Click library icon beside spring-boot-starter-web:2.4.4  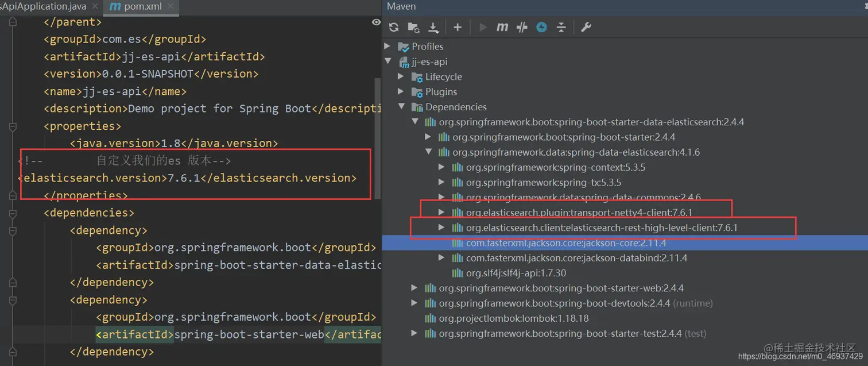[431, 288]
